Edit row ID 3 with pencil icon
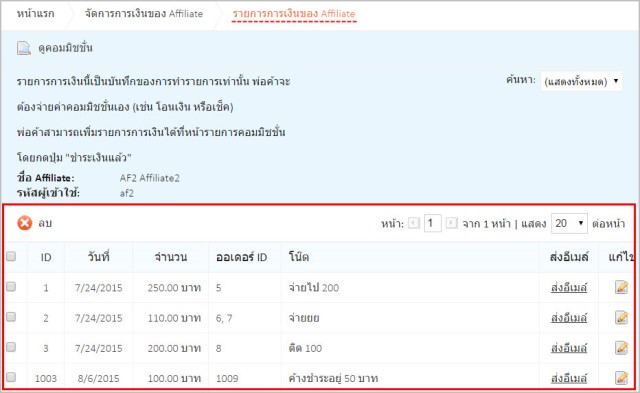This screenshot has width=640, height=393. click(x=621, y=347)
